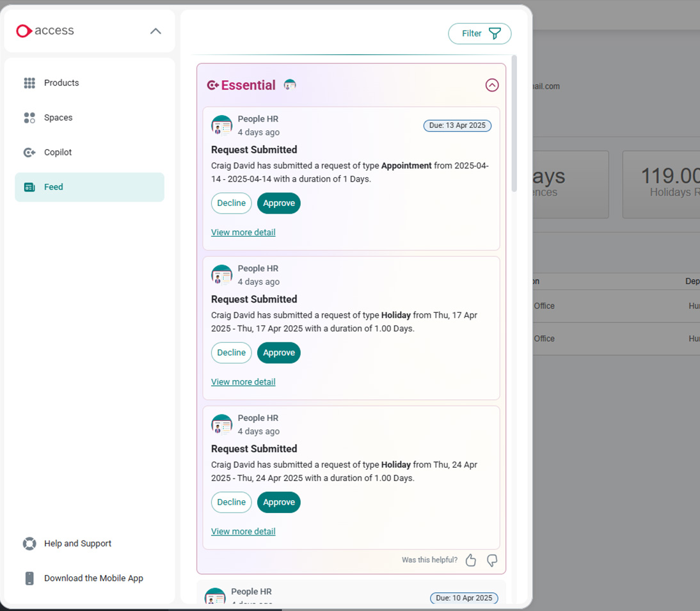Collapse the Access sidebar chevron

155,31
